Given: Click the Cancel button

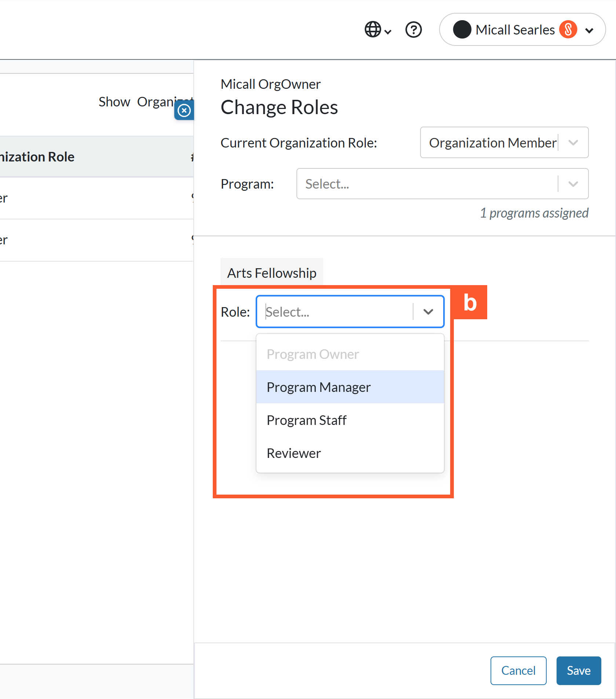Looking at the screenshot, I should click(x=518, y=671).
